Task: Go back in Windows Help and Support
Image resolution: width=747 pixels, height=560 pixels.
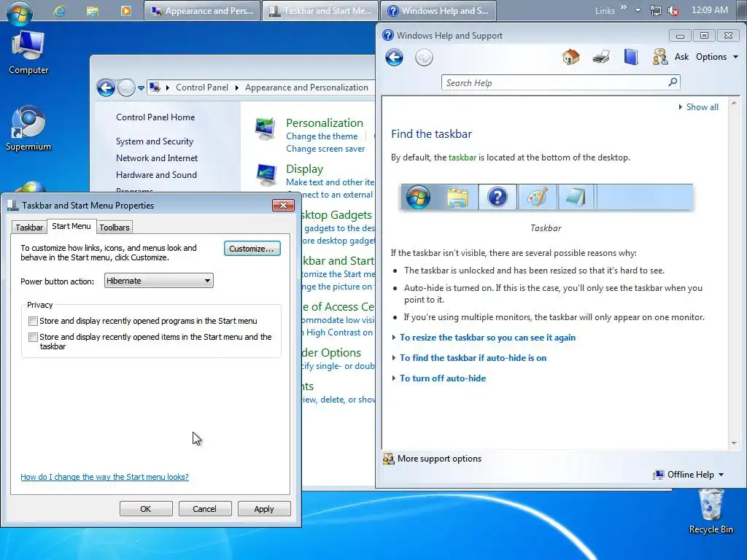Action: [394, 58]
